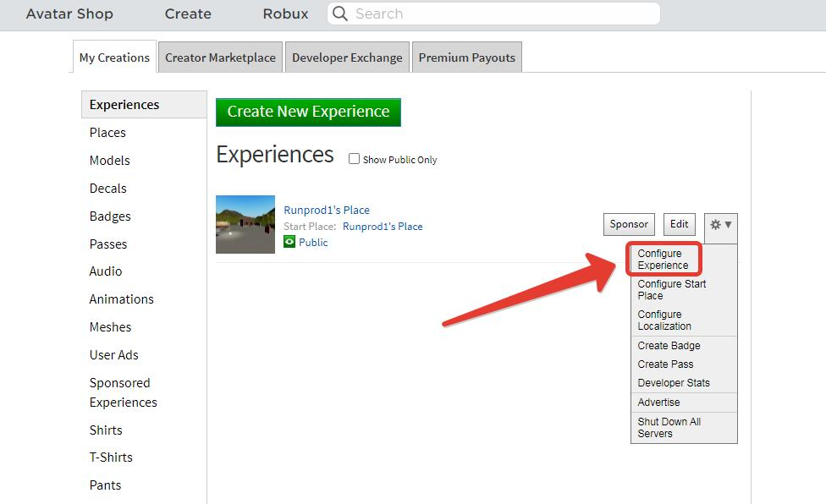Image resolution: width=826 pixels, height=504 pixels.
Task: Open the experience thumbnail image
Action: point(245,225)
